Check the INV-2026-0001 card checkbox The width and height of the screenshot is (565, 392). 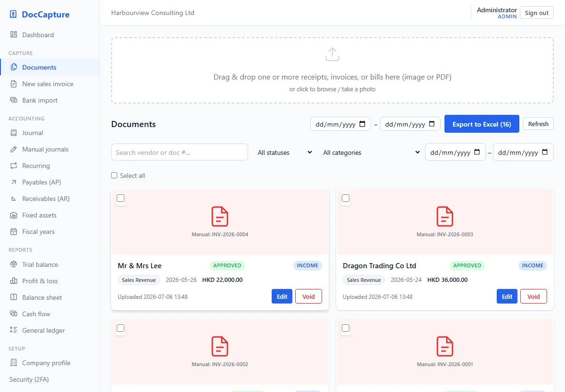346,328
